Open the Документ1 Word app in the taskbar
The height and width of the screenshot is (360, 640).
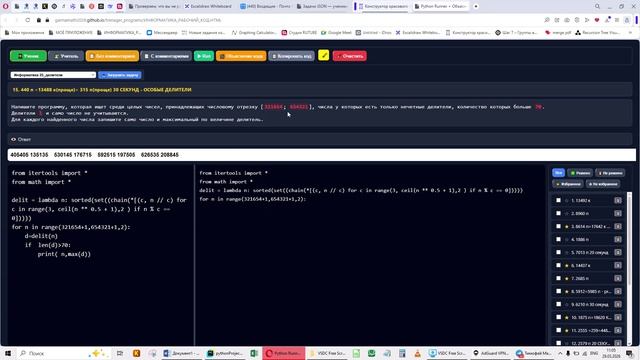click(x=182, y=353)
